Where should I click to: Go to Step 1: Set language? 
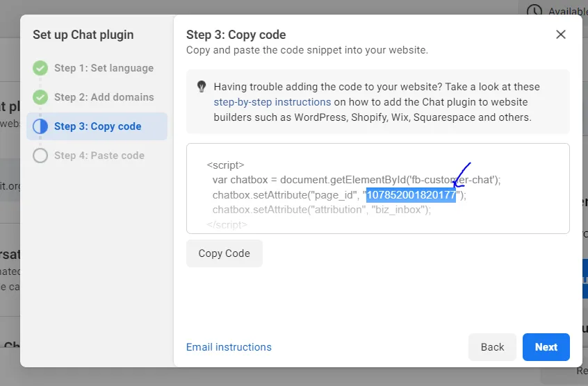(104, 68)
